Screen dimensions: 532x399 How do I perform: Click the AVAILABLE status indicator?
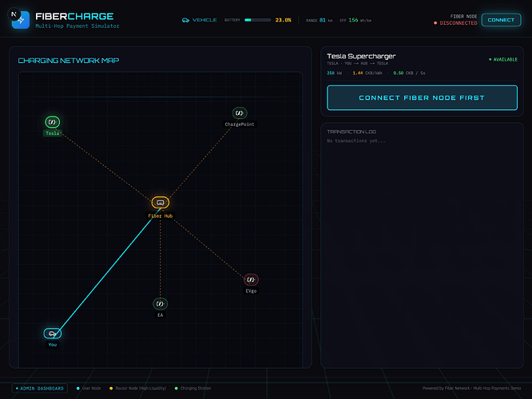pyautogui.click(x=502, y=59)
